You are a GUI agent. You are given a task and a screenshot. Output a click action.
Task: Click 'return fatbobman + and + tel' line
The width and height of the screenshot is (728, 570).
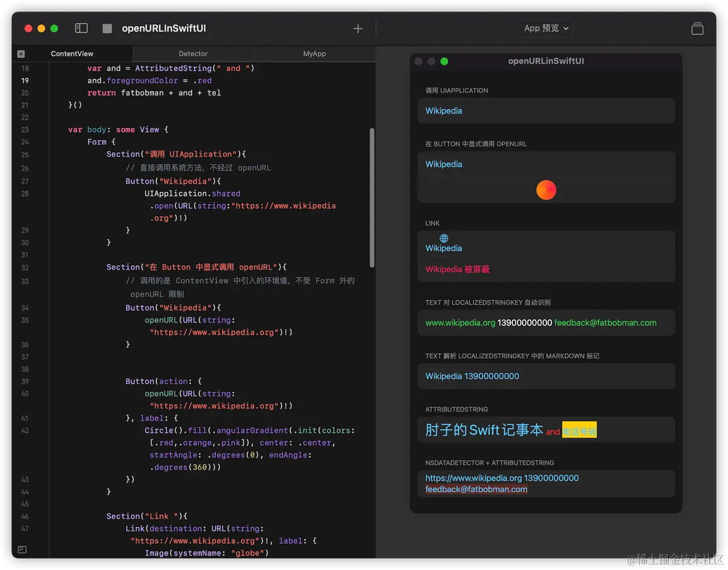(154, 93)
